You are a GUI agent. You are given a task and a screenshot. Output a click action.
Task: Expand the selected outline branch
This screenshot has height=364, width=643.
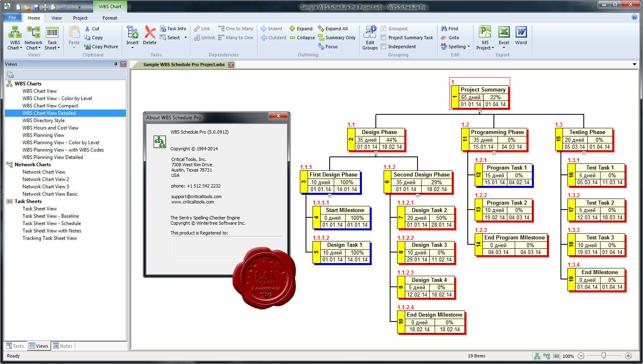(301, 29)
